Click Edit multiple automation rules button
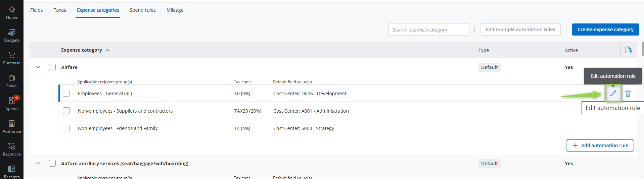The image size is (644, 179). (x=520, y=29)
